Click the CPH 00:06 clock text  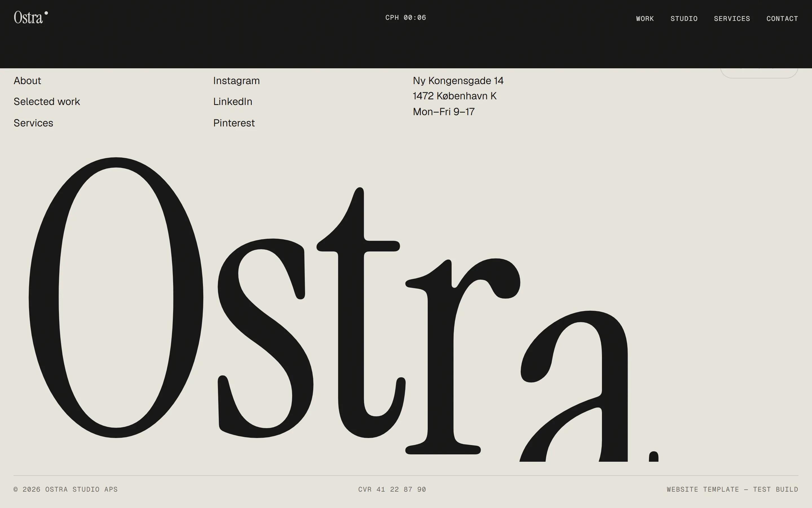406,17
